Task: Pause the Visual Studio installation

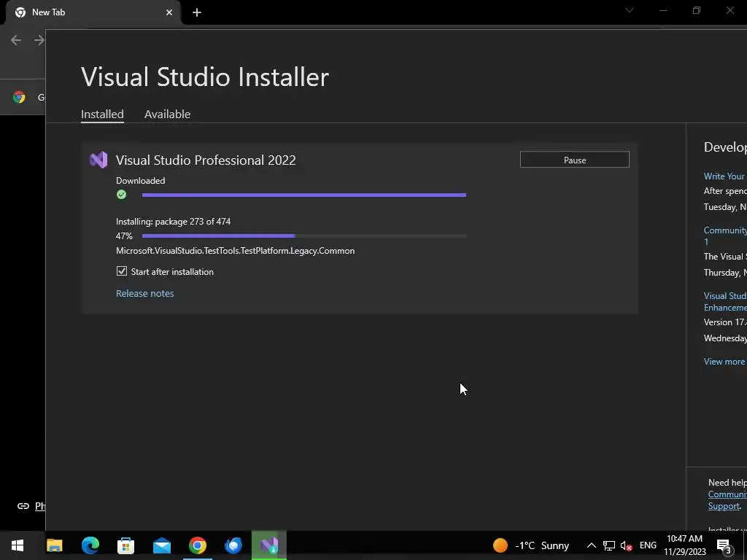Action: tap(575, 160)
